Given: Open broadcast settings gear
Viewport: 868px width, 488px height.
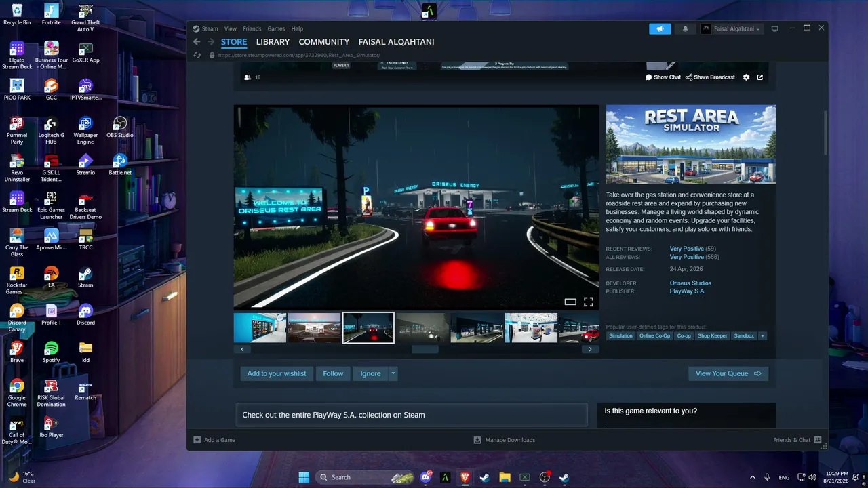Looking at the screenshot, I should pyautogui.click(x=747, y=77).
